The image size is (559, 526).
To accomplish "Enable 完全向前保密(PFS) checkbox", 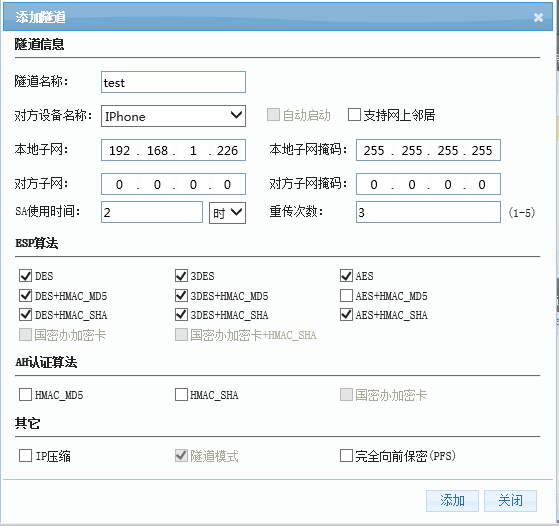I will [x=346, y=455].
